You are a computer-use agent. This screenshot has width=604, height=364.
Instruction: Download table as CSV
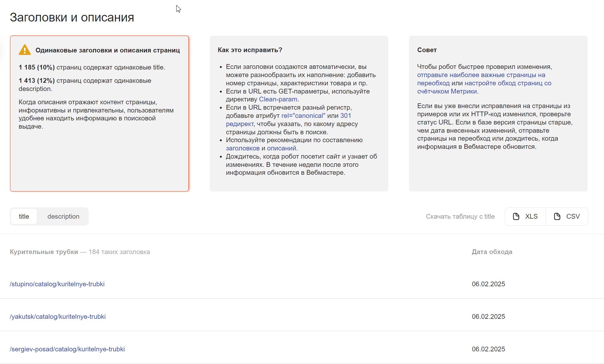[x=567, y=216]
